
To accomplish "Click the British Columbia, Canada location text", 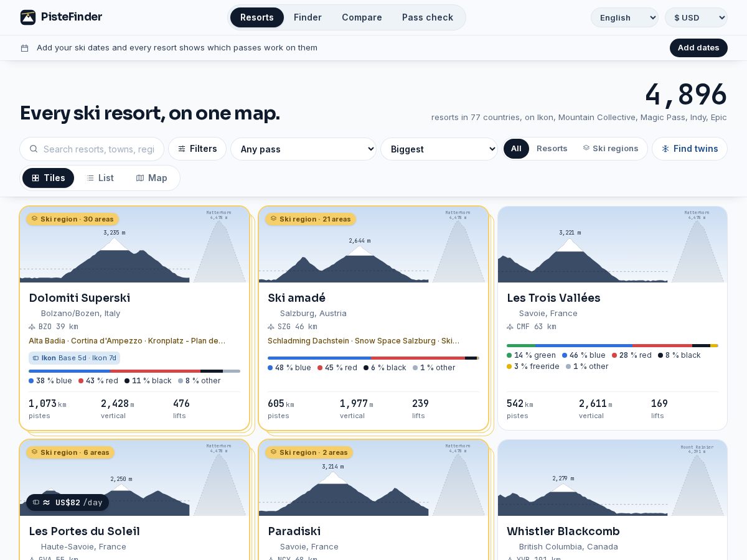I will pos(568,547).
